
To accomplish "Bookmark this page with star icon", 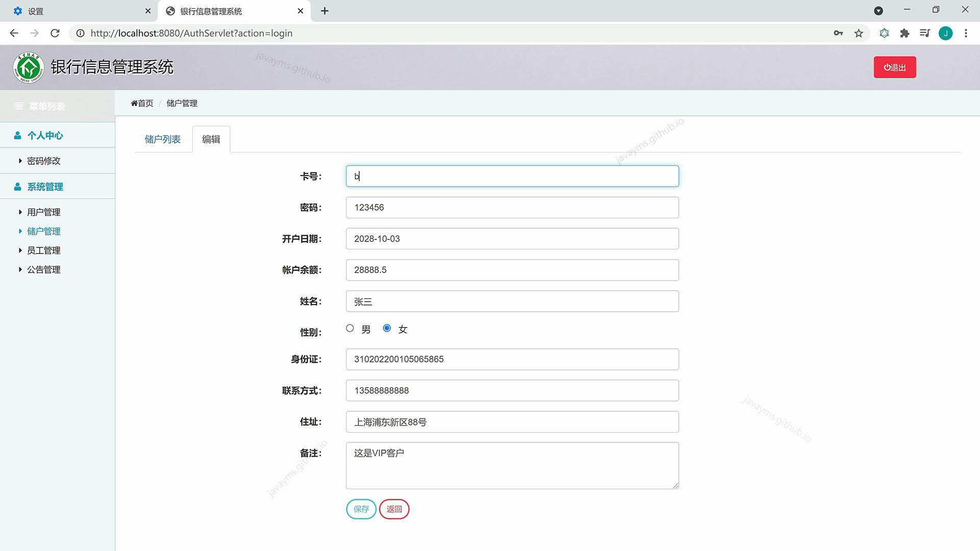I will [859, 33].
